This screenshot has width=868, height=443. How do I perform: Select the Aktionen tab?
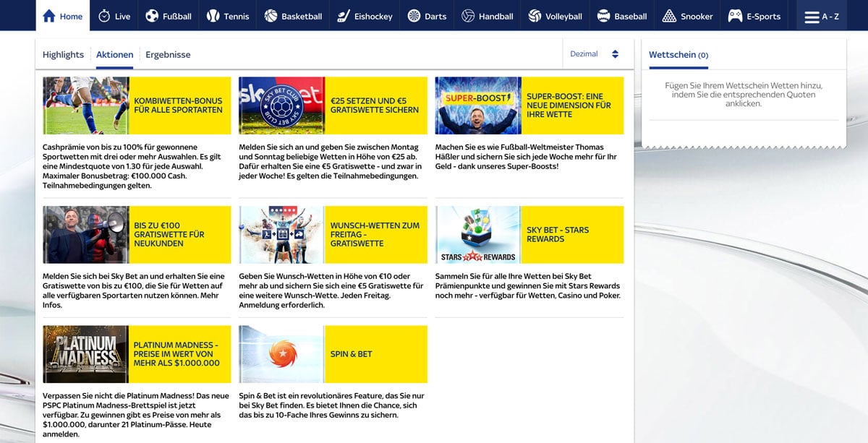click(x=115, y=55)
